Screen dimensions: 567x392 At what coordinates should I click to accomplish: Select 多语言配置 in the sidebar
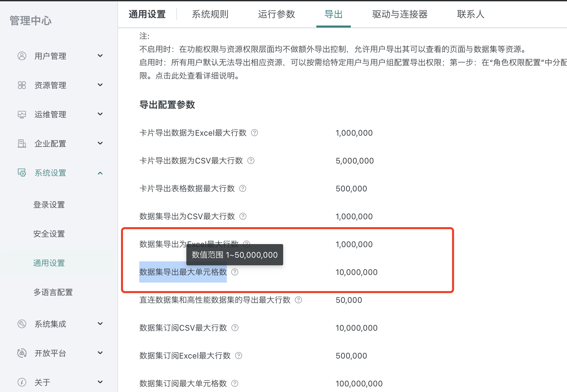(53, 292)
